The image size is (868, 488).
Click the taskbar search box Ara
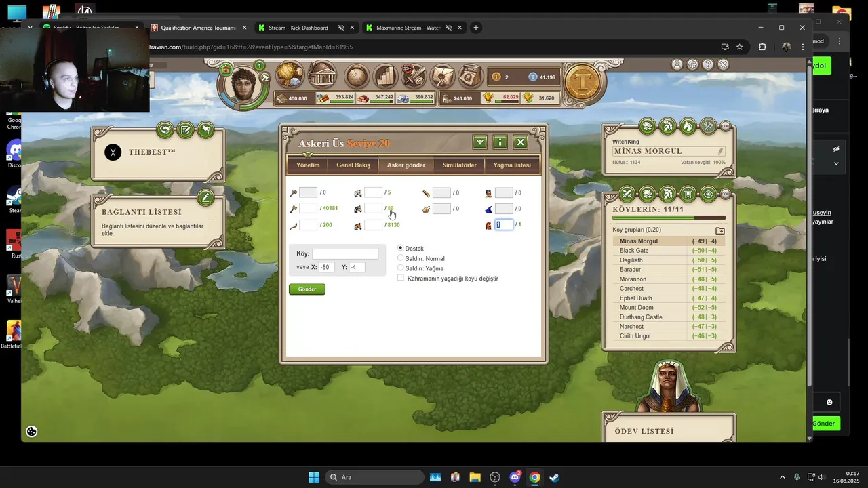pyautogui.click(x=373, y=477)
